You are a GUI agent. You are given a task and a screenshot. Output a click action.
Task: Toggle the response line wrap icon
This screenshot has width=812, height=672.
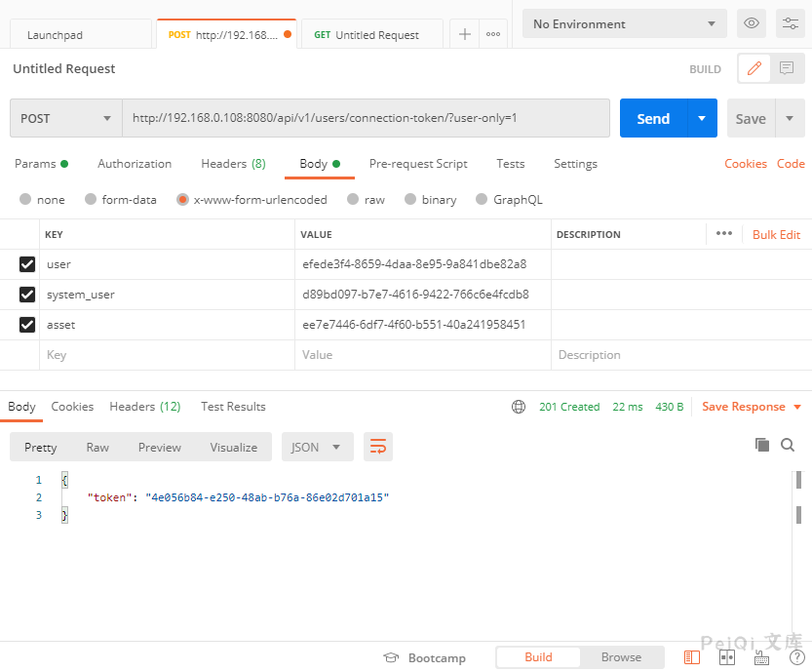tap(377, 447)
